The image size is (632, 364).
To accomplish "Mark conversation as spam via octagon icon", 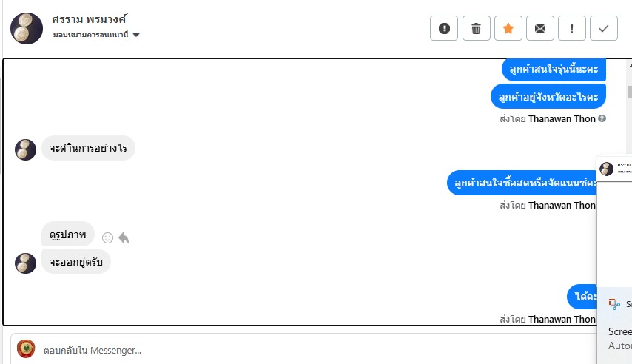I will [x=444, y=28].
